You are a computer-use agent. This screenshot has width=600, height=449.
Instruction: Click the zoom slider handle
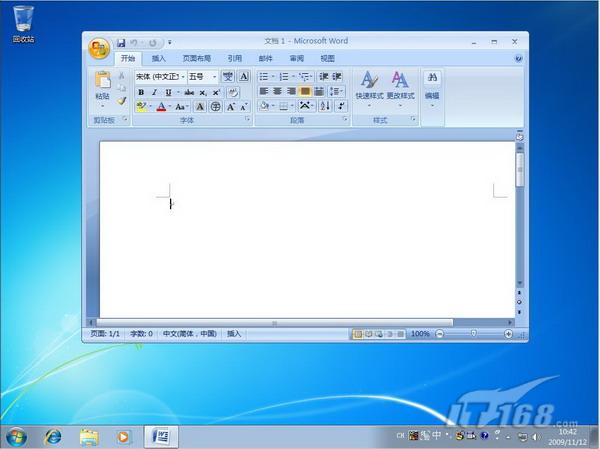(473, 334)
